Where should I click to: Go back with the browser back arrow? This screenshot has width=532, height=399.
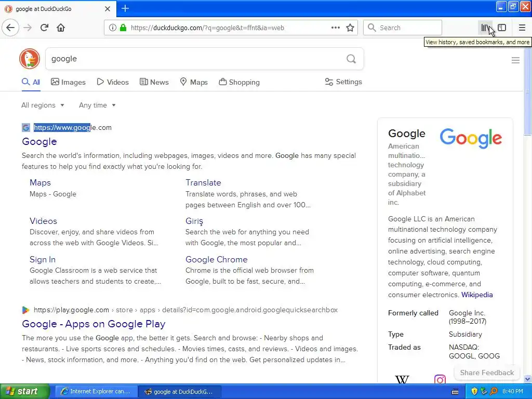pos(10,28)
